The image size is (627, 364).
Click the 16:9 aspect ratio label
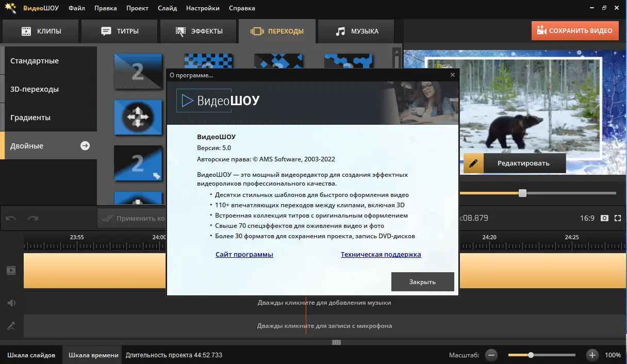pos(587,218)
